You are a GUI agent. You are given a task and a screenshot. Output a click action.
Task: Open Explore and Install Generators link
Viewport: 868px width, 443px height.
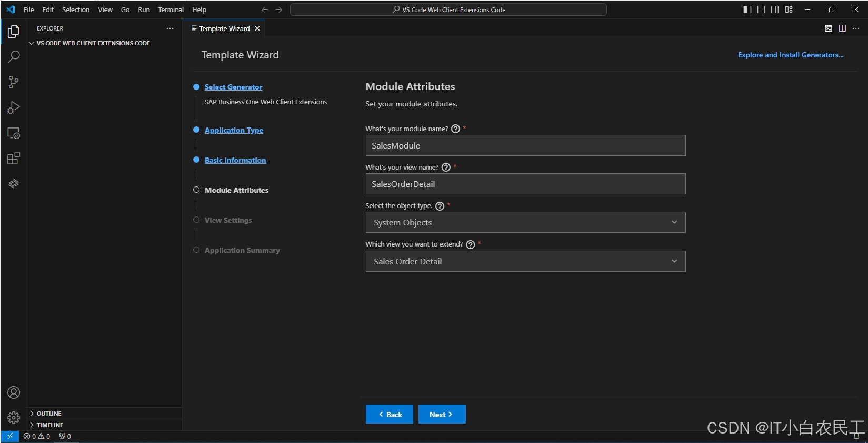tap(791, 55)
